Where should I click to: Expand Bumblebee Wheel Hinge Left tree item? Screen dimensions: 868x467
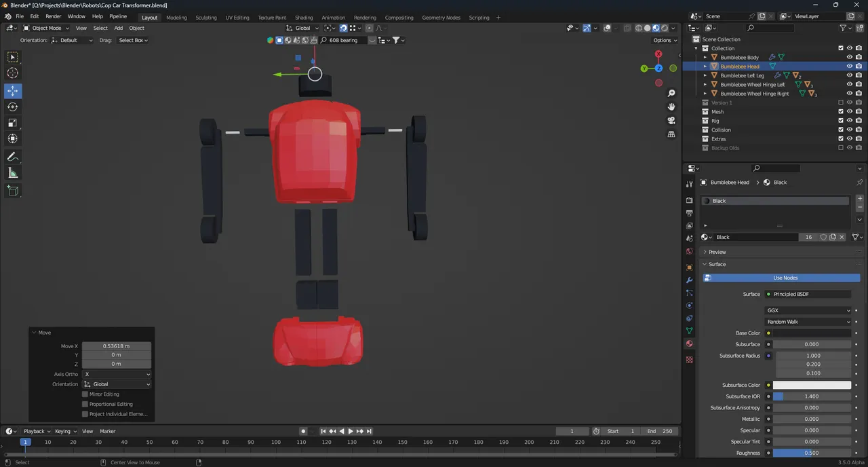coord(705,85)
